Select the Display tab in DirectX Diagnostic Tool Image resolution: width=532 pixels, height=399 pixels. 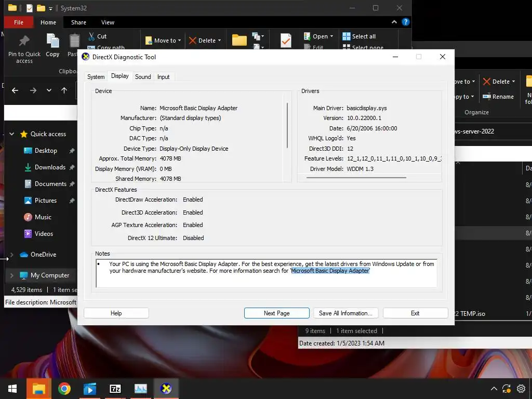coord(120,76)
